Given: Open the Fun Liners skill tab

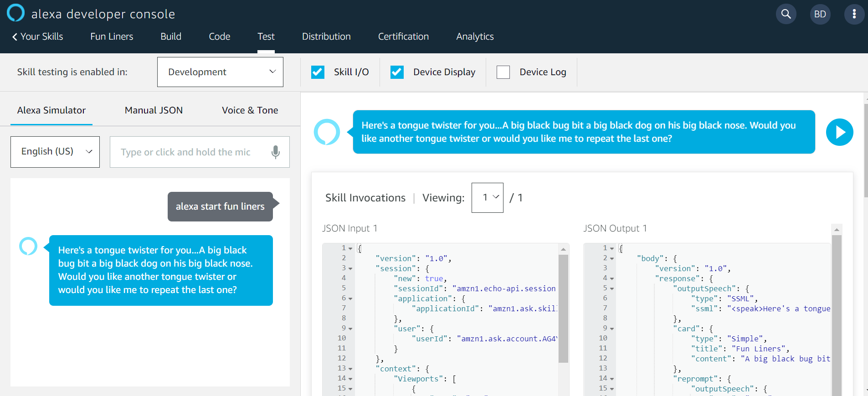Looking at the screenshot, I should click(x=112, y=36).
